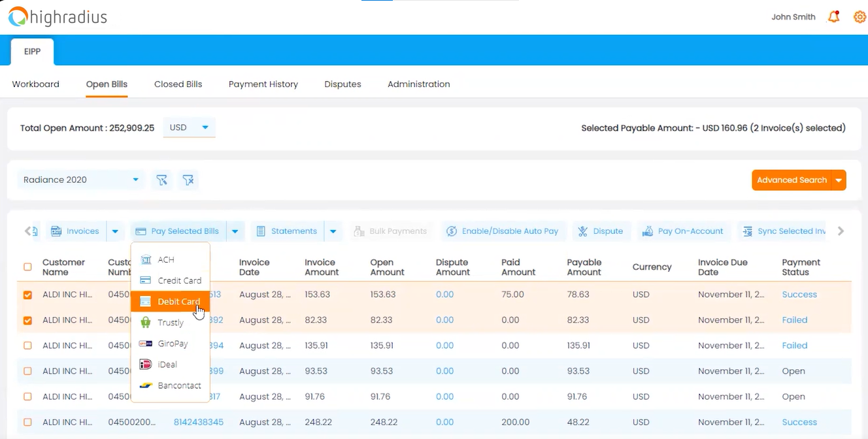Switch to the EIPP tab
Image resolution: width=868 pixels, height=439 pixels.
(33, 52)
